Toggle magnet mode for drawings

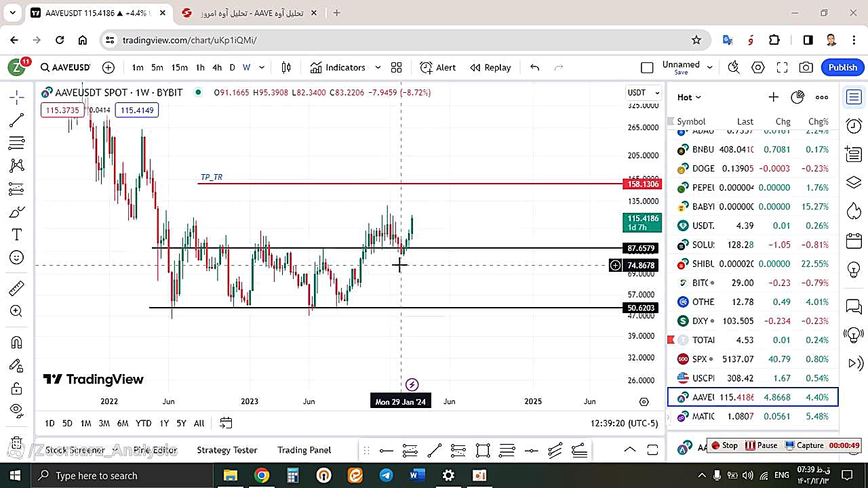(x=17, y=342)
